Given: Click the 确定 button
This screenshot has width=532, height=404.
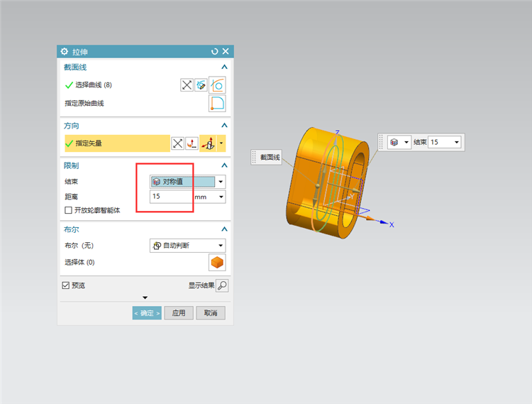Looking at the screenshot, I should [x=147, y=313].
